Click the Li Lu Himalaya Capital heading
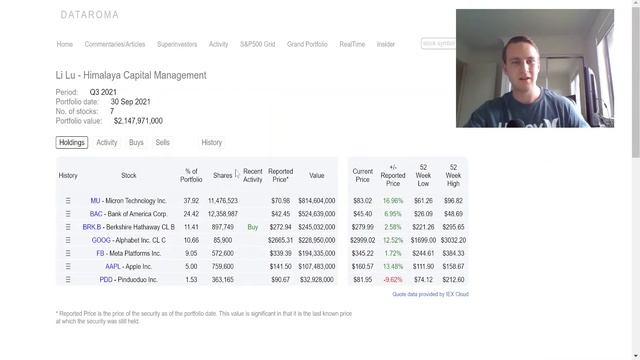The height and width of the screenshot is (360, 640). click(131, 75)
